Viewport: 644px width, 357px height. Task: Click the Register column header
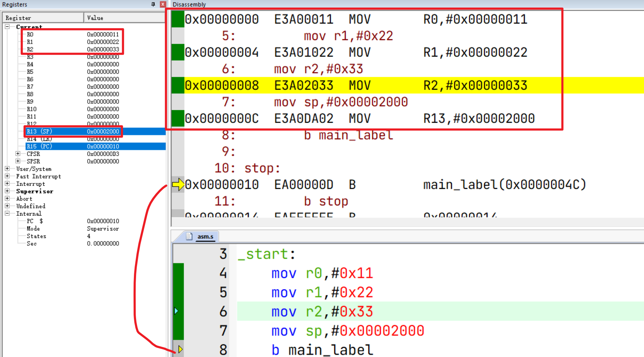coord(43,18)
